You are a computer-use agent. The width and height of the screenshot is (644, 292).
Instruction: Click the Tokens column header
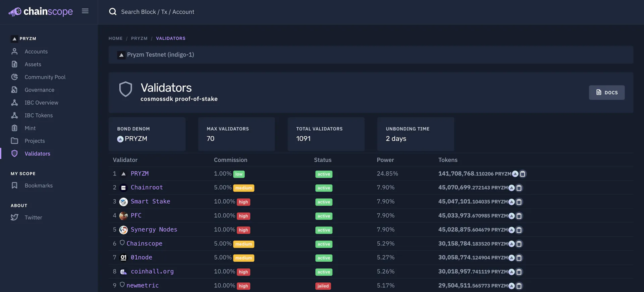pos(448,160)
